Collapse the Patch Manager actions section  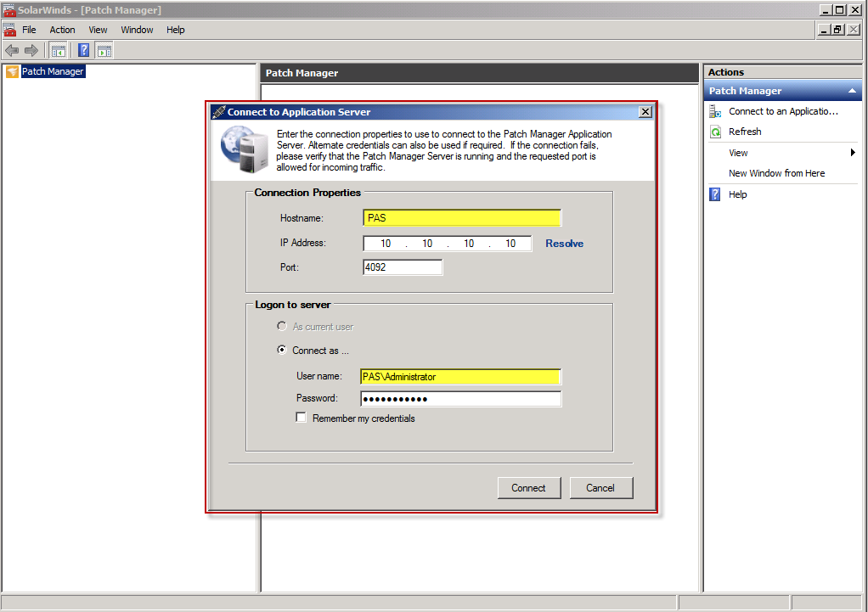pyautogui.click(x=852, y=91)
